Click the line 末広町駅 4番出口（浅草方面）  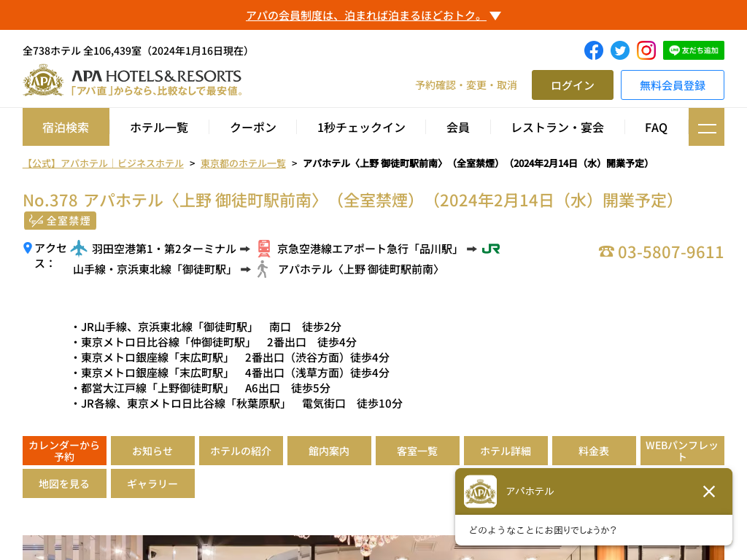231,373
